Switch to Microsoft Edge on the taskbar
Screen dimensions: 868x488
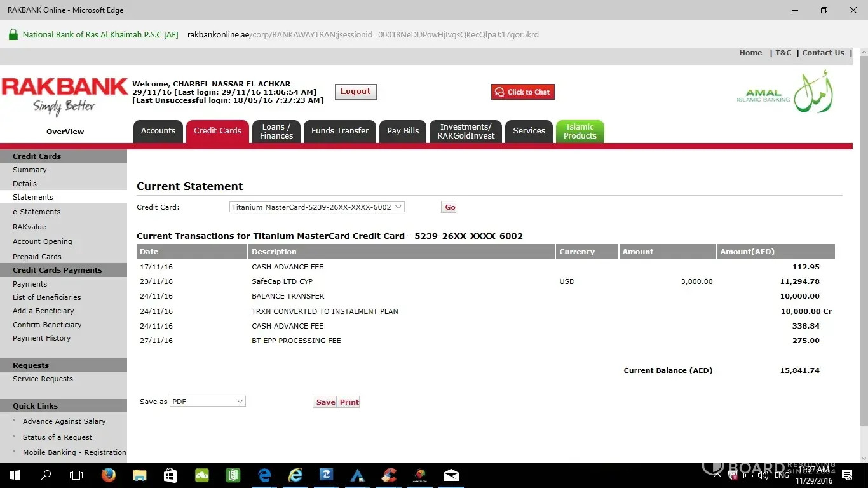[264, 475]
